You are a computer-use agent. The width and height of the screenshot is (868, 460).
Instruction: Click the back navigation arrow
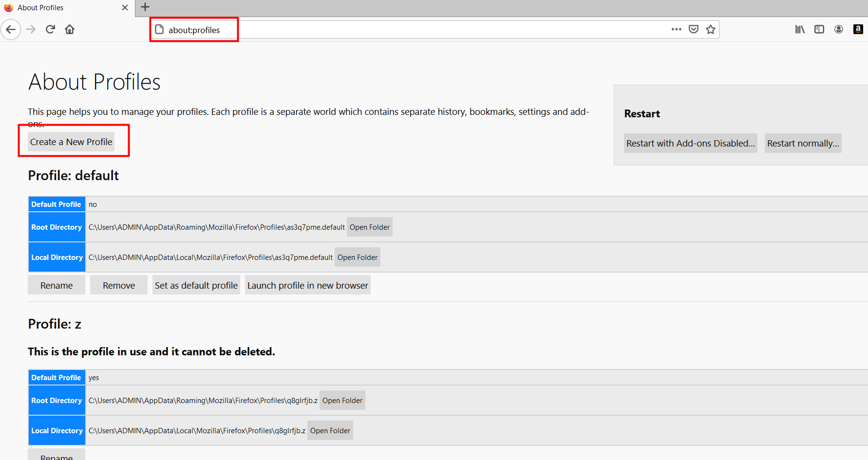click(x=11, y=30)
